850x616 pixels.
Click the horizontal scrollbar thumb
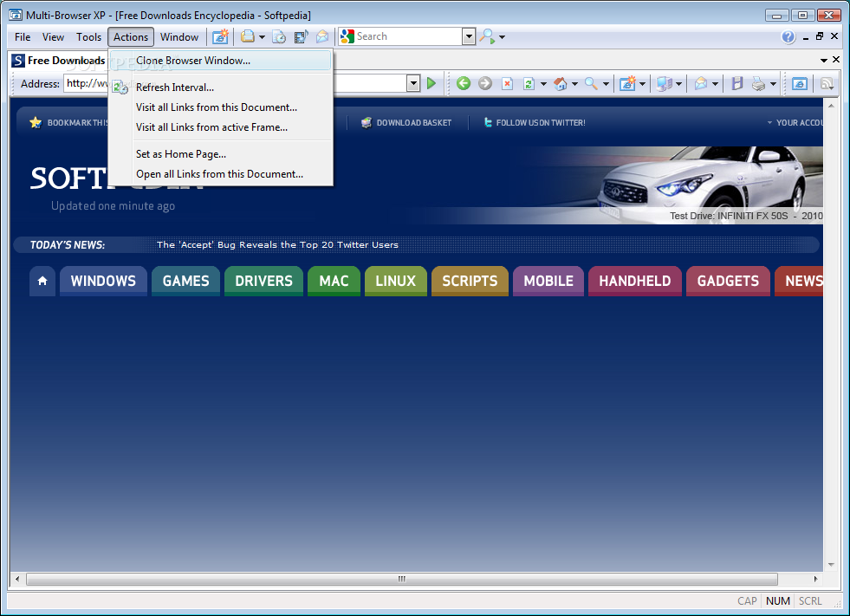tap(402, 579)
